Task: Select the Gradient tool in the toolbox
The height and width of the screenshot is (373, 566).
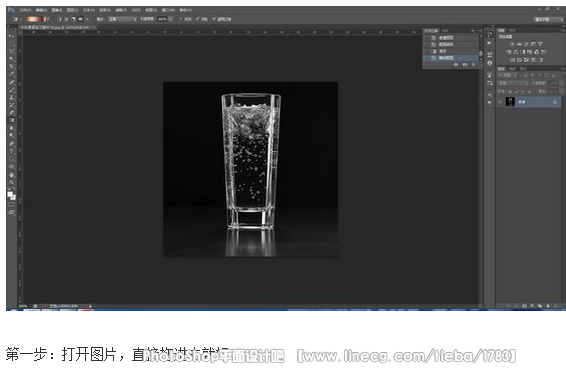Action: pos(11,120)
